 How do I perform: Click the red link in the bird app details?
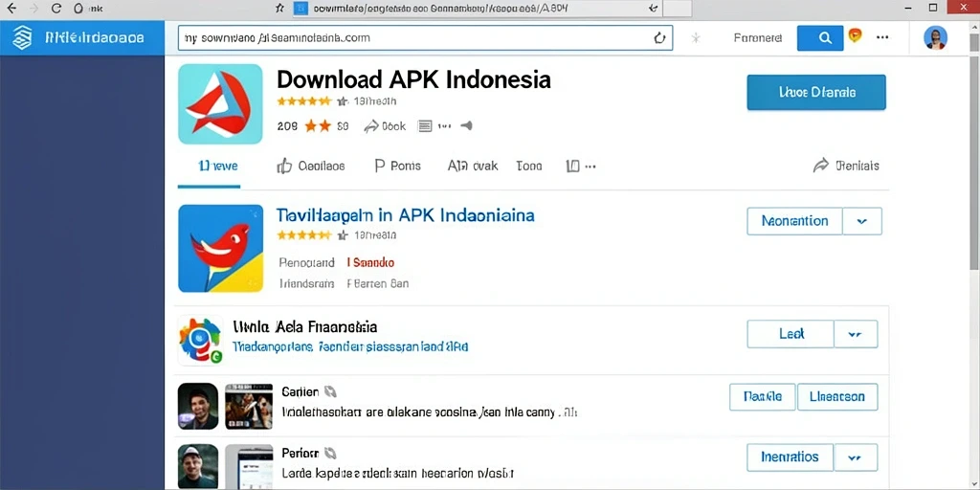tap(370, 262)
